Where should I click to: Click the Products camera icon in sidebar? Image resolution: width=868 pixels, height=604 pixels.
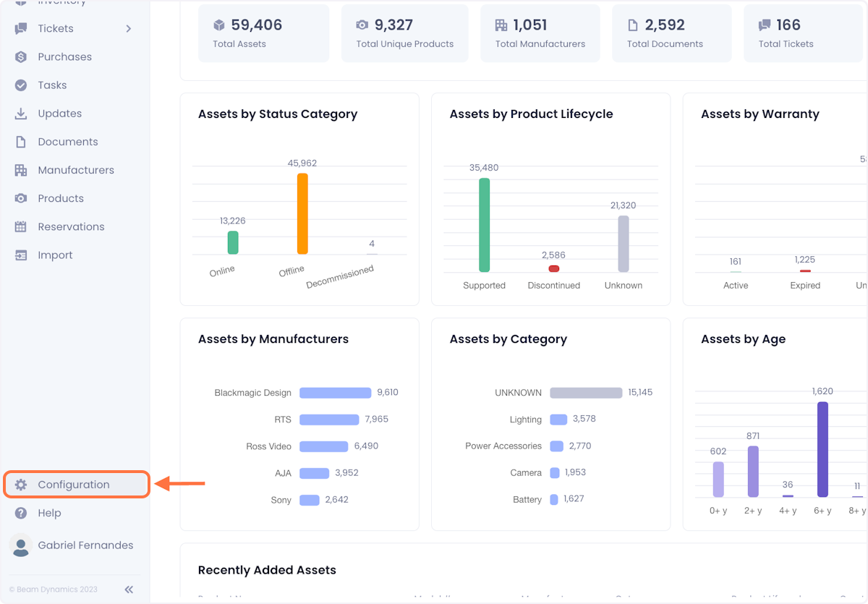point(21,198)
